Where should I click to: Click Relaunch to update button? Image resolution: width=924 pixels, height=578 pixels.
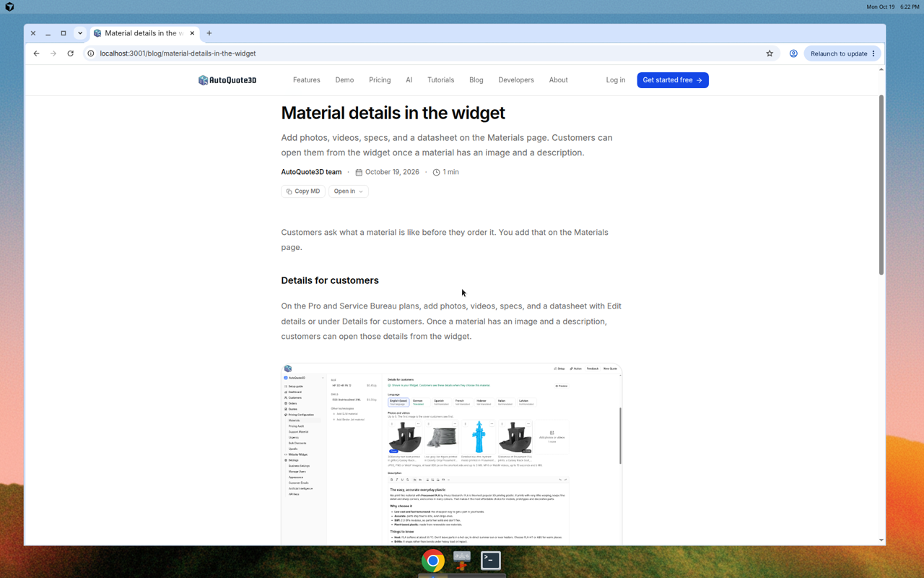coord(837,53)
